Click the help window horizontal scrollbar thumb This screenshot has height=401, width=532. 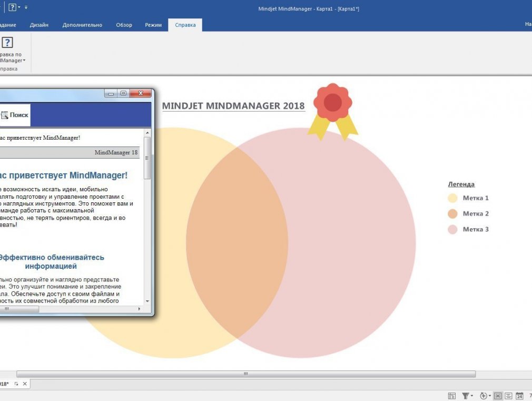point(18,309)
